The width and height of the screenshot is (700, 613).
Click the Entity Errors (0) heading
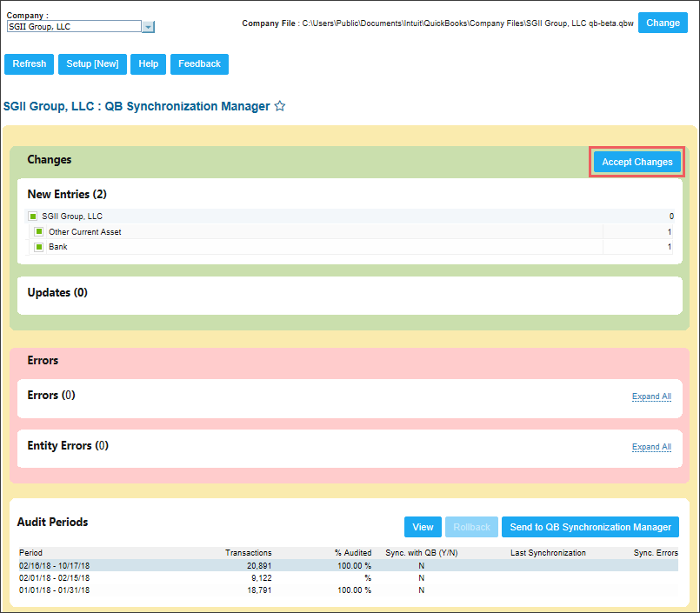68,445
